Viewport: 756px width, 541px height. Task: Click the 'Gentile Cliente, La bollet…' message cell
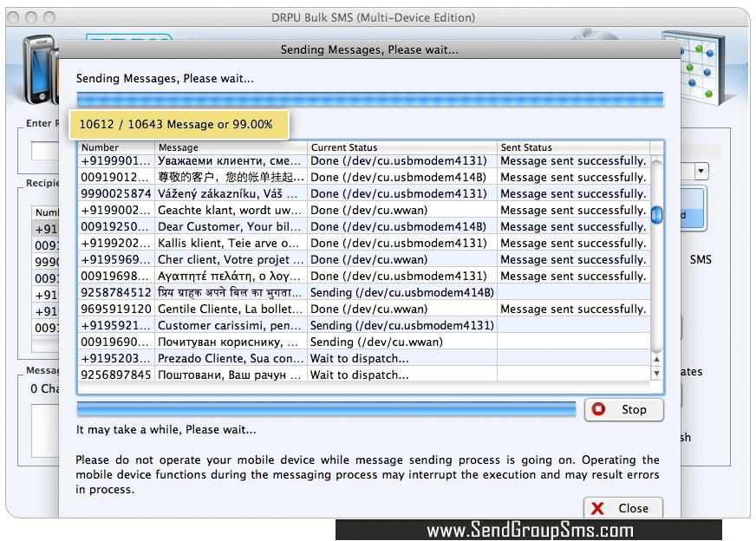[x=231, y=309]
